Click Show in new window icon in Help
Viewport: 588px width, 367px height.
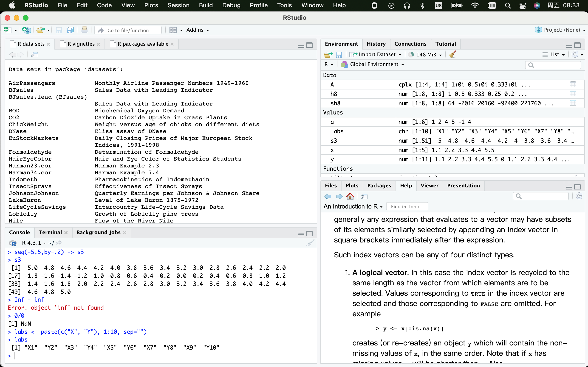364,196
